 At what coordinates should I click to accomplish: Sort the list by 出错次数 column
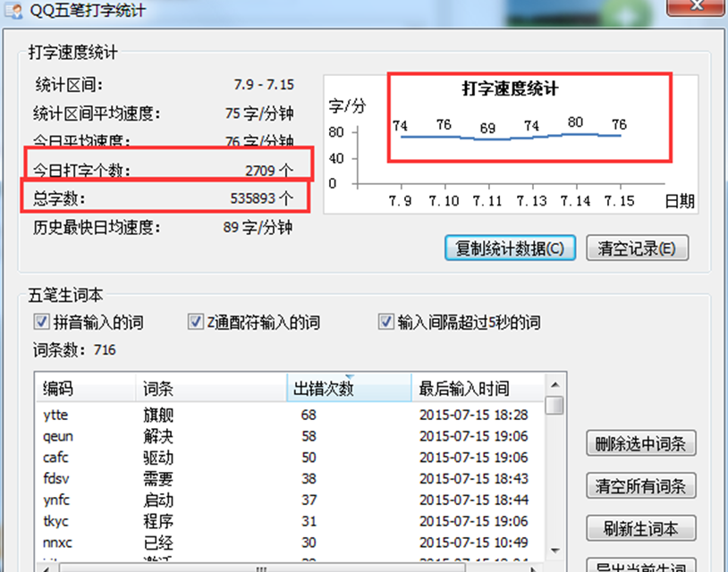347,389
